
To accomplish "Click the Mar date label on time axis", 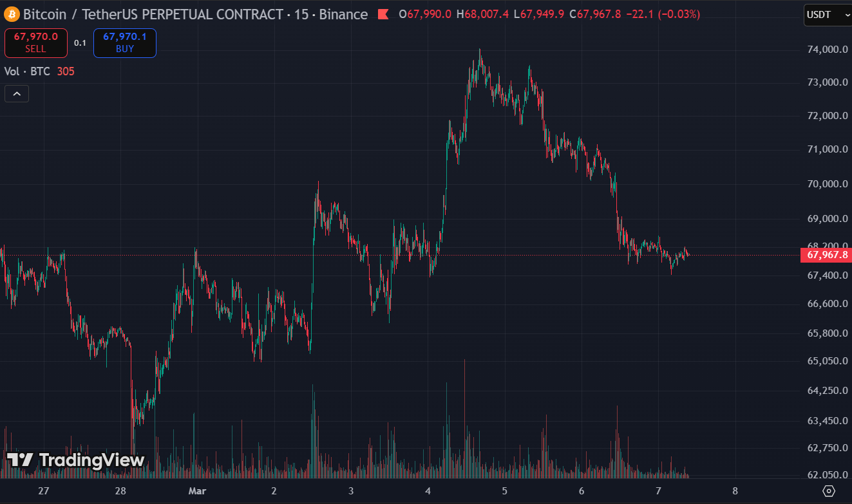I will pyautogui.click(x=197, y=491).
